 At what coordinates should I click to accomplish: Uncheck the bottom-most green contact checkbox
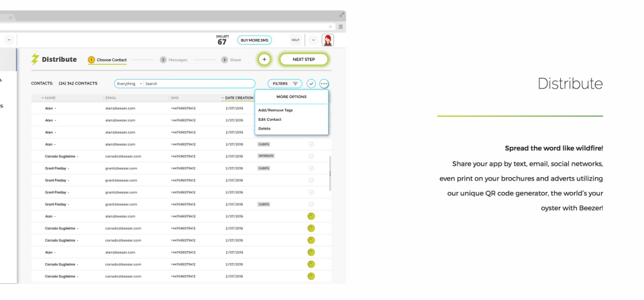(311, 276)
